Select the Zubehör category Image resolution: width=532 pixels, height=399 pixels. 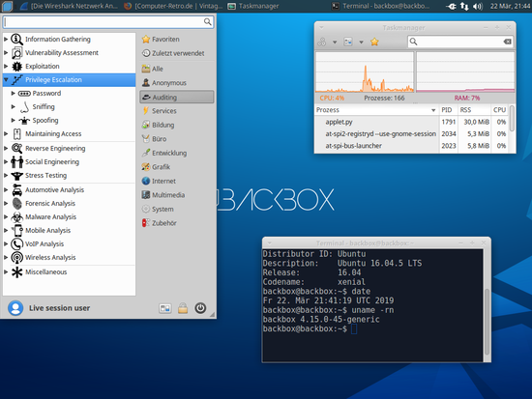(x=177, y=223)
